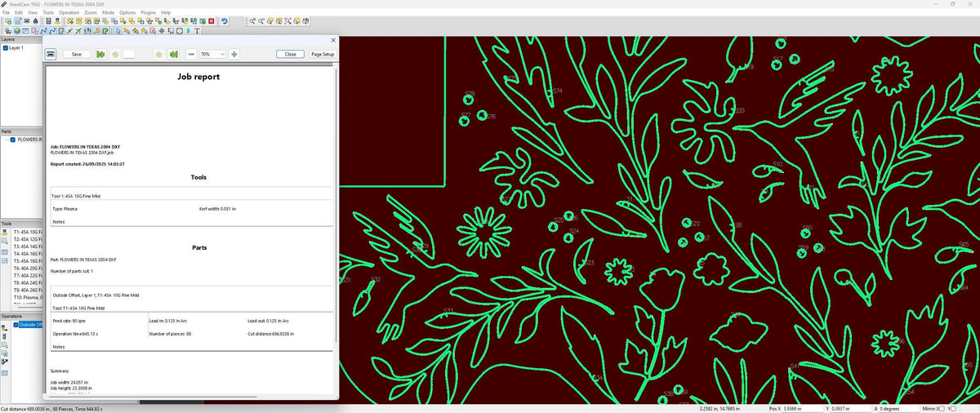
Task: Open Page Setup for the report
Action: point(323,54)
